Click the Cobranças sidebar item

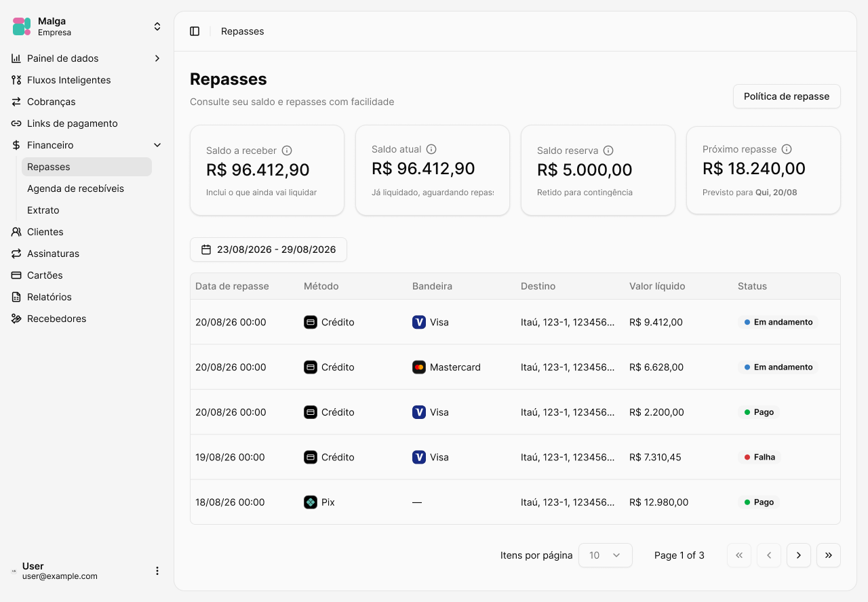[87, 102]
